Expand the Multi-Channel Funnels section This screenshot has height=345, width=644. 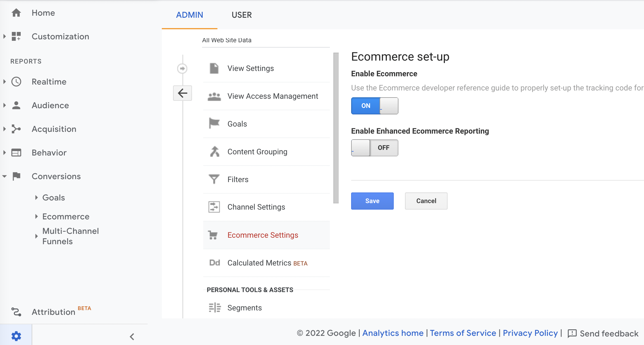coord(37,236)
